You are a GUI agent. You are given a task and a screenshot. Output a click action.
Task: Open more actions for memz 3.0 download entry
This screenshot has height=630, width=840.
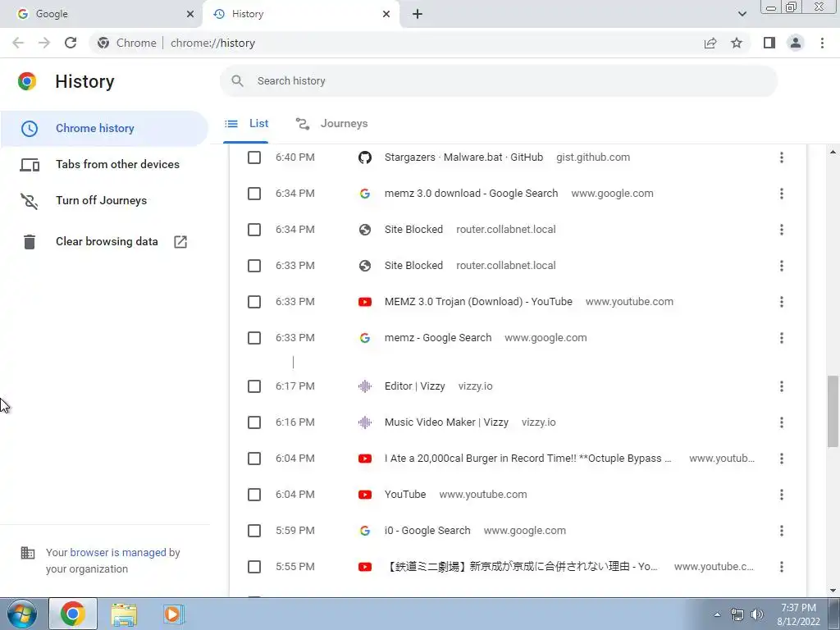782,194
